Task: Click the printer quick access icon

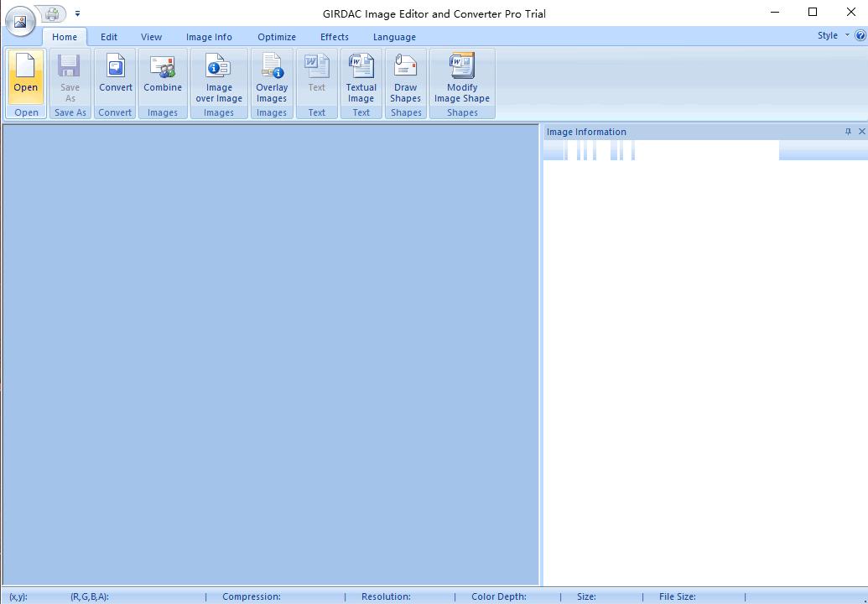Action: (53, 13)
